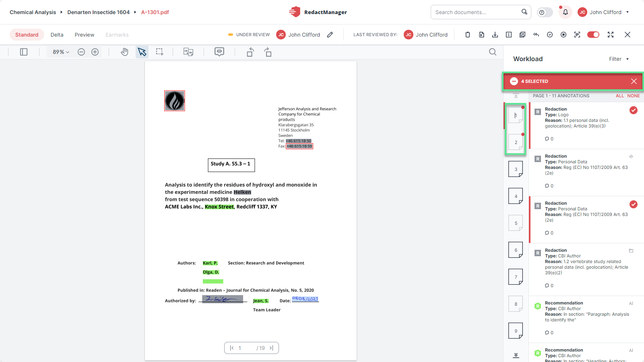Viewport: 644px width, 362px height.
Task: Rotate page clockwise
Action: (268, 52)
